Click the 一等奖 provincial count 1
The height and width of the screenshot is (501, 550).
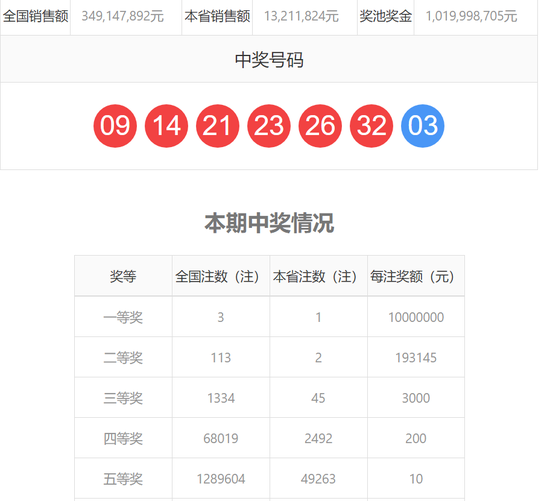(x=318, y=318)
